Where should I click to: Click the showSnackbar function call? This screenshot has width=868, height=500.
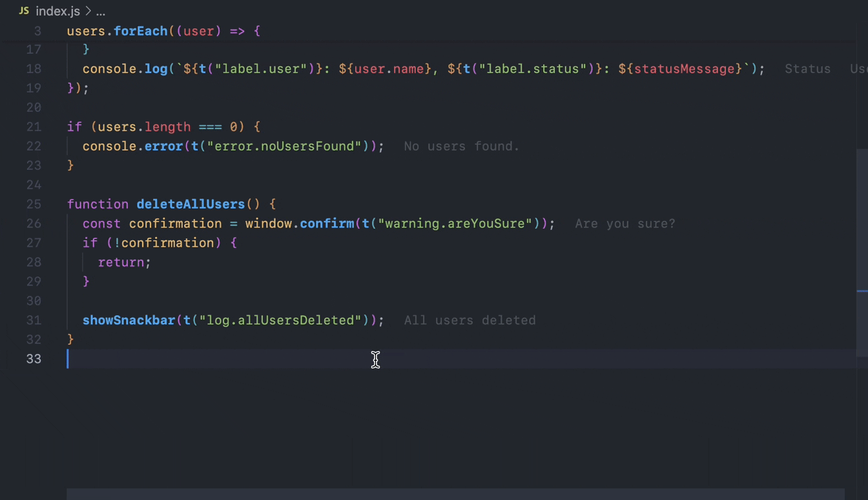(x=129, y=320)
